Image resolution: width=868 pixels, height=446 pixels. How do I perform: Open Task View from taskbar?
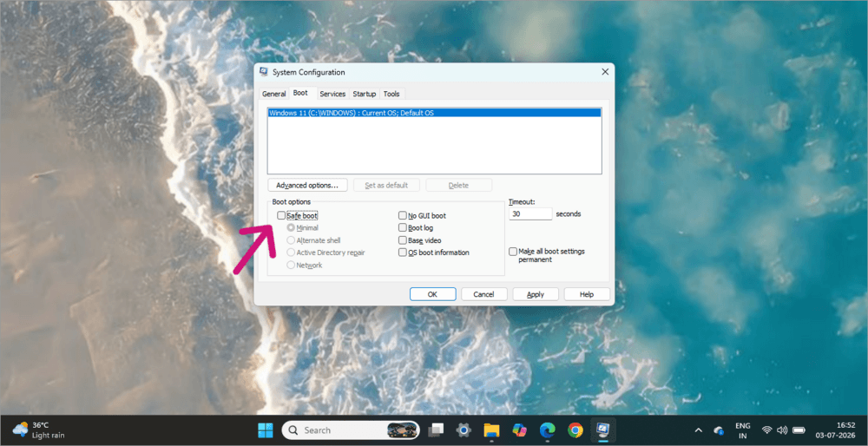tap(437, 430)
